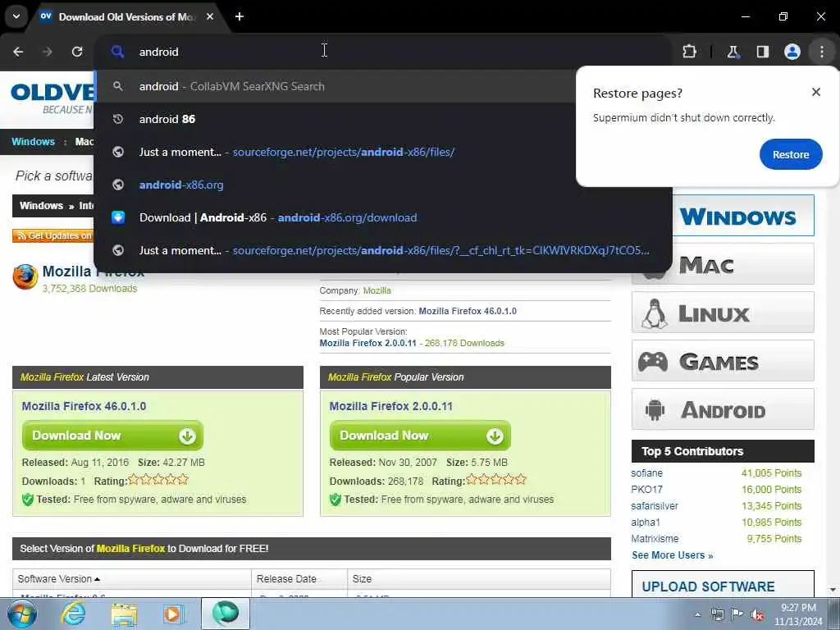The height and width of the screenshot is (630, 840).
Task: Launch Internet Explorer from the taskbar
Action: [73, 614]
